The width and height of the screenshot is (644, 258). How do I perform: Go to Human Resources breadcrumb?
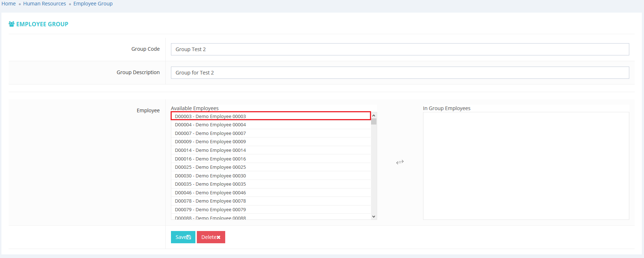tap(45, 4)
